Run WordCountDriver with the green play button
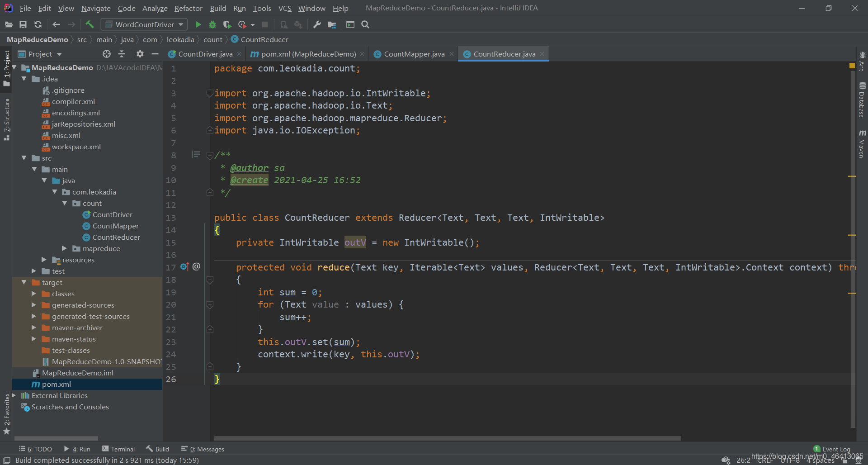 pyautogui.click(x=198, y=24)
